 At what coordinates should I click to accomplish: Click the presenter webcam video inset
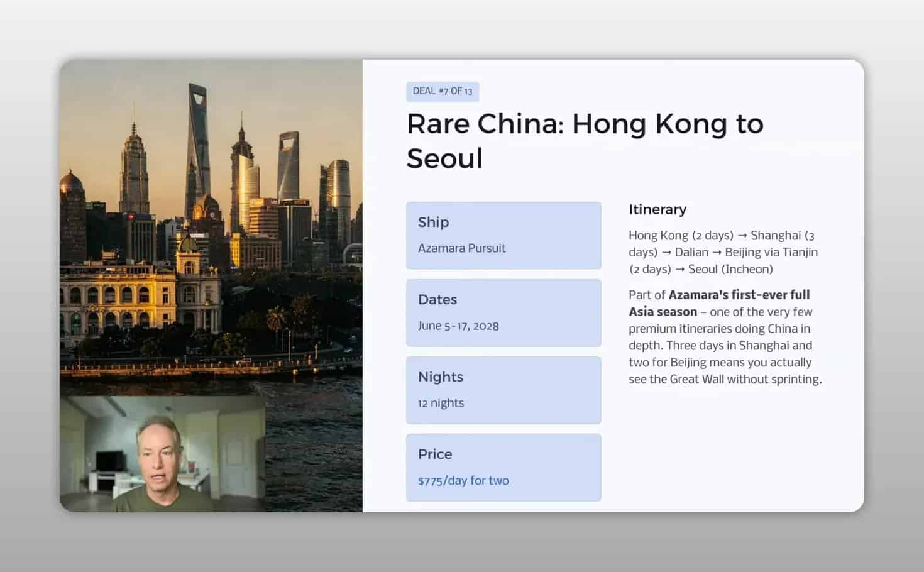tap(162, 453)
